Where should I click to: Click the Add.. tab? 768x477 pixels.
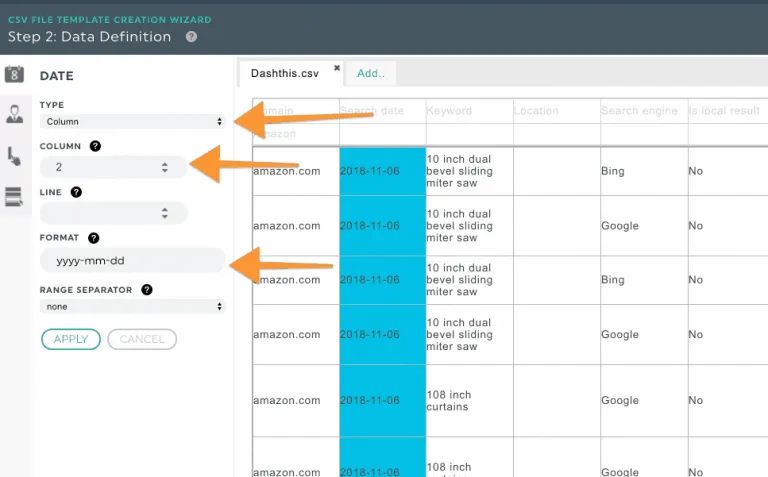(371, 73)
